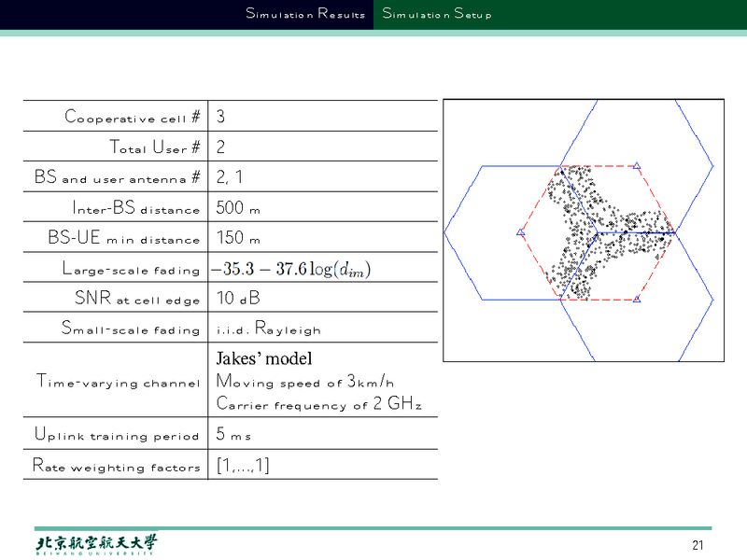Screen dimensions: 747x560
Task: Select the Jakes' model text
Action: [x=263, y=358]
